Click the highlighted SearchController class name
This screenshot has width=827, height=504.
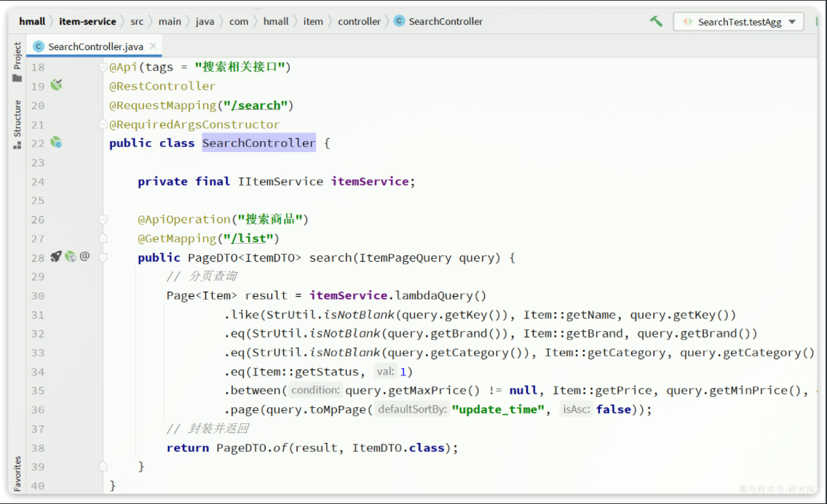point(258,143)
